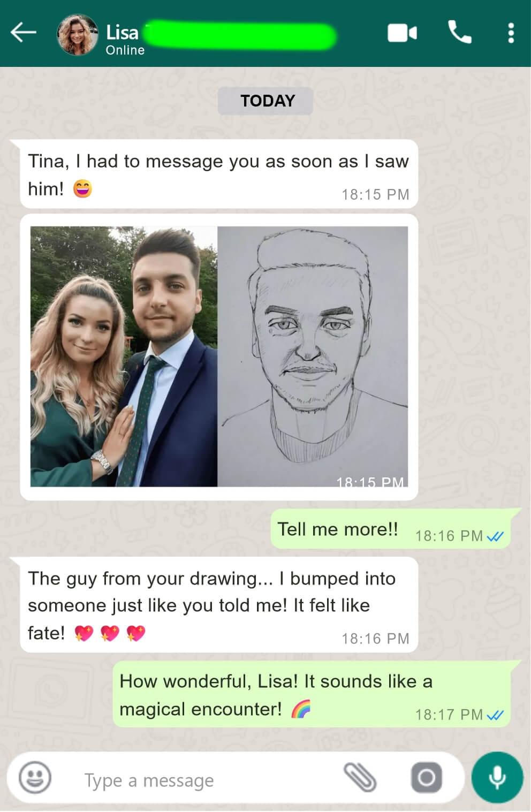Viewport: 531px width, 812px height.
Task: Start a voice call with Lisa
Action: 460,33
